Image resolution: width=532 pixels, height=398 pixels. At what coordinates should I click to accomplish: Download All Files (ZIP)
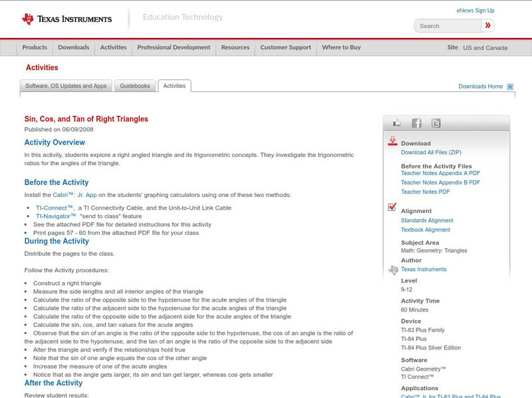coord(431,152)
